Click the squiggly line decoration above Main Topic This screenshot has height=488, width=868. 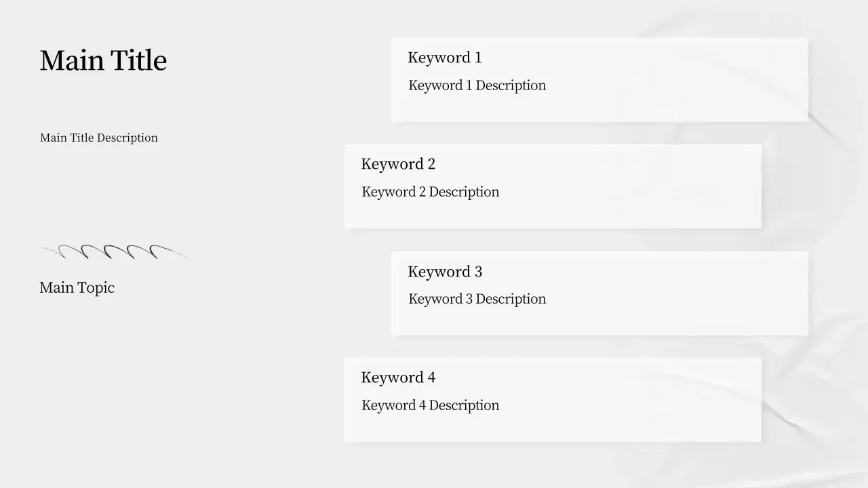click(114, 252)
